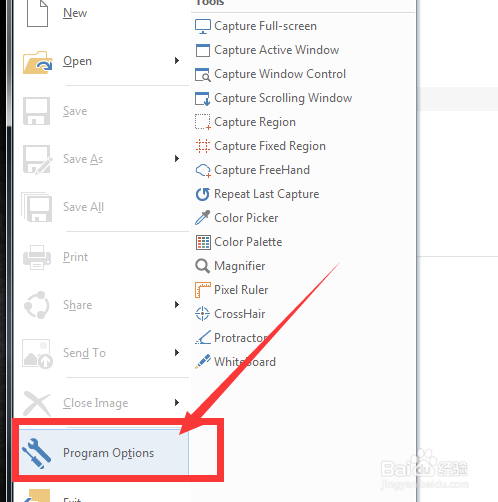This screenshot has height=502, width=498.
Task: Choose Capture Fixed Region text
Action: click(x=270, y=146)
